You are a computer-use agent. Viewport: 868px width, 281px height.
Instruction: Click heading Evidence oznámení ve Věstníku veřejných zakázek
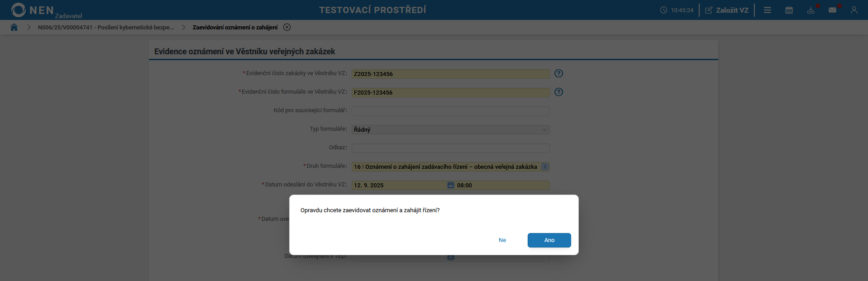tap(244, 52)
